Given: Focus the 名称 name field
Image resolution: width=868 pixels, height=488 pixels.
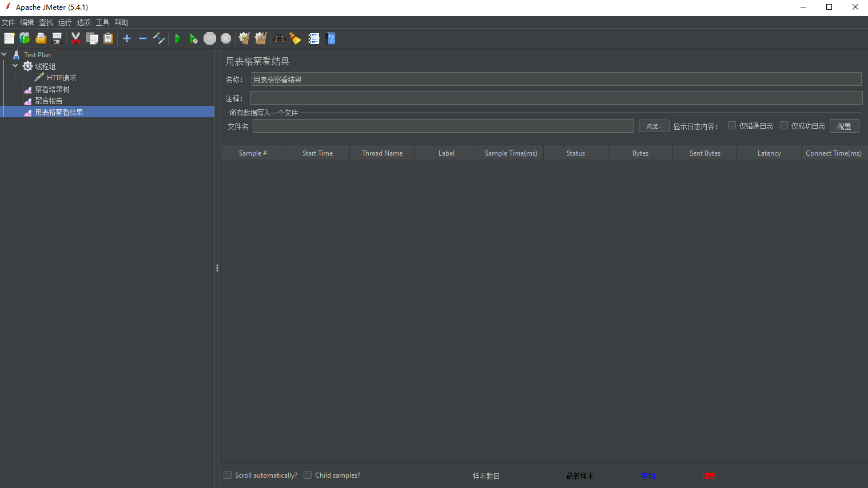Looking at the screenshot, I should [556, 79].
